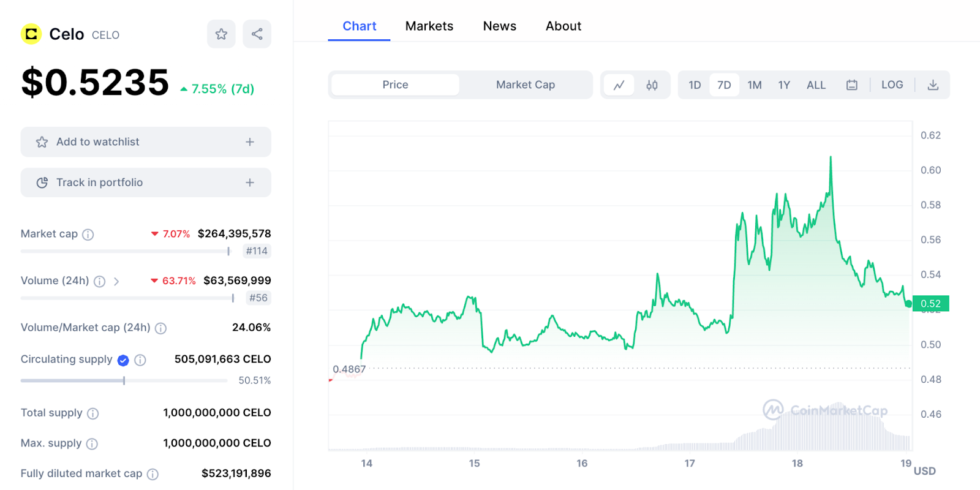Click the $63,569,999 volume value
The height and width of the screenshot is (490, 980).
tap(237, 281)
